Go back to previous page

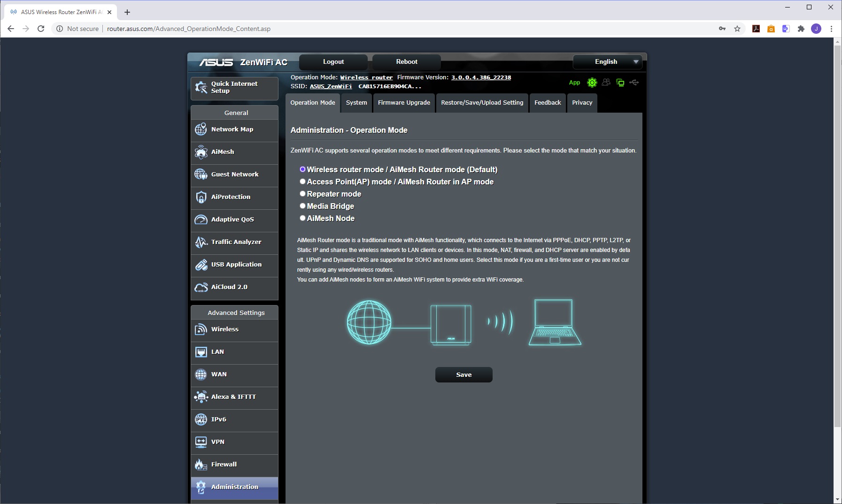point(11,29)
